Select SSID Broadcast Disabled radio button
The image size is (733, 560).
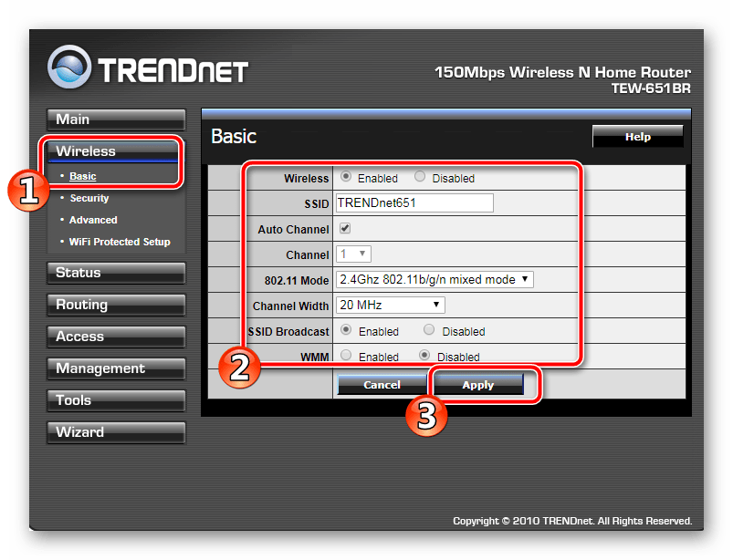pyautogui.click(x=429, y=330)
